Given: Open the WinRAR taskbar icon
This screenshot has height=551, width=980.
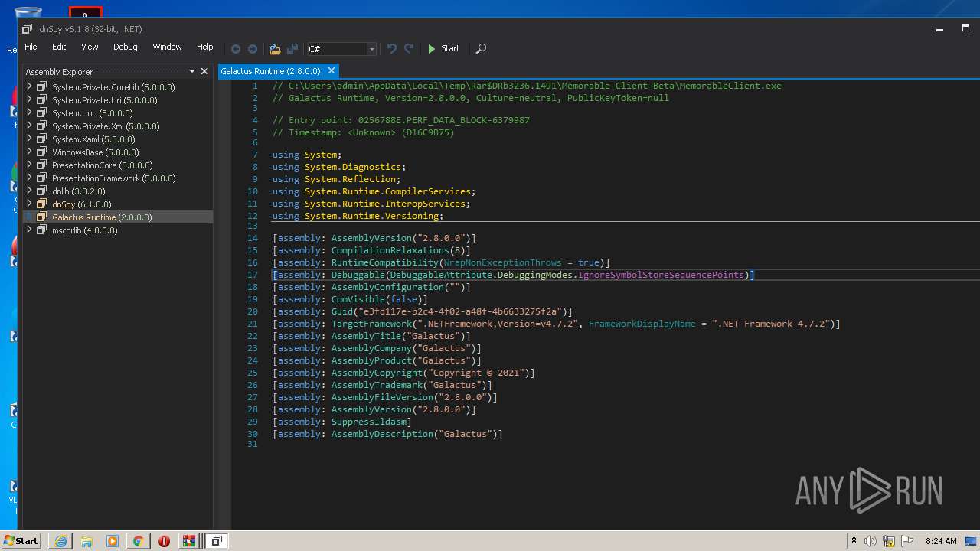Looking at the screenshot, I should [x=188, y=541].
